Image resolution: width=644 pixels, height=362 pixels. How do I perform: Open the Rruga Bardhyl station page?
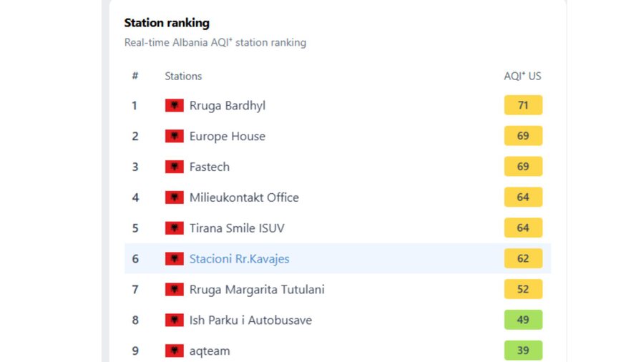pos(227,106)
